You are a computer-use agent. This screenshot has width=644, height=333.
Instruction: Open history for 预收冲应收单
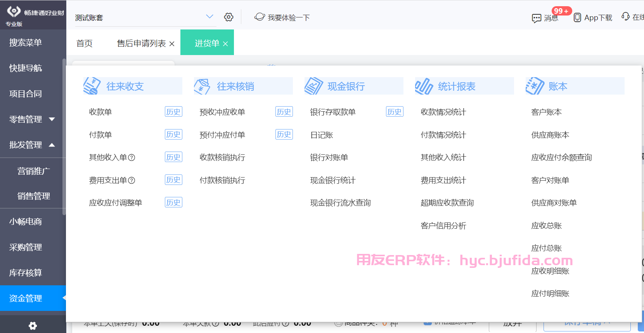[x=284, y=112]
